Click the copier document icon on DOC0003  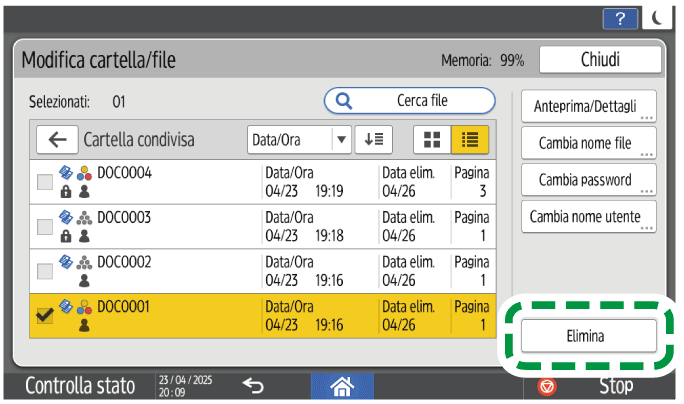pos(66,217)
